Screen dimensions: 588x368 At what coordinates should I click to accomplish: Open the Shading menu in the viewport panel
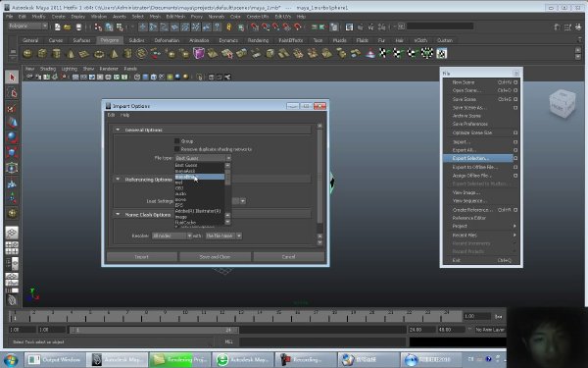[48, 69]
